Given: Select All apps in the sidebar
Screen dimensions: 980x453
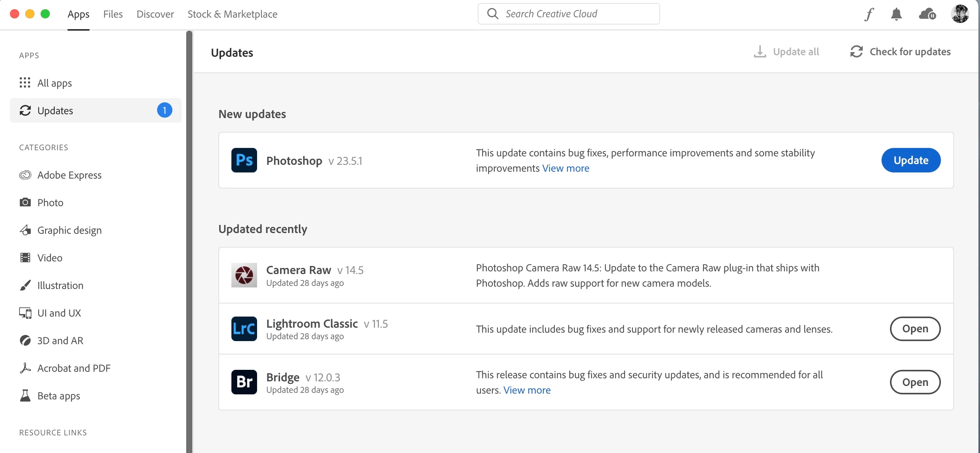Looking at the screenshot, I should click(x=54, y=83).
